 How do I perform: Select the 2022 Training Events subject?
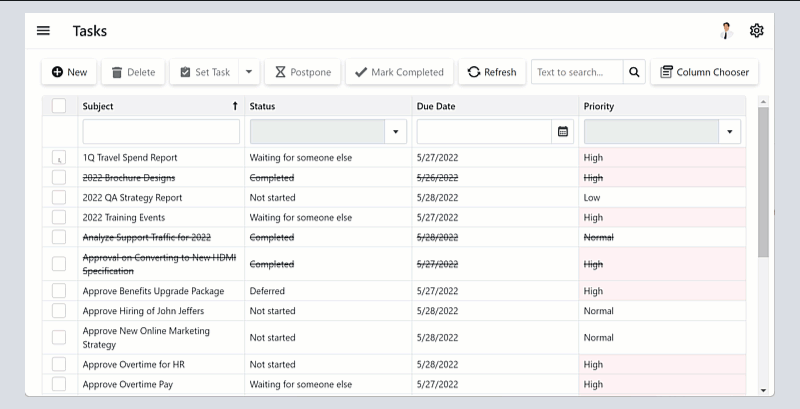(124, 217)
